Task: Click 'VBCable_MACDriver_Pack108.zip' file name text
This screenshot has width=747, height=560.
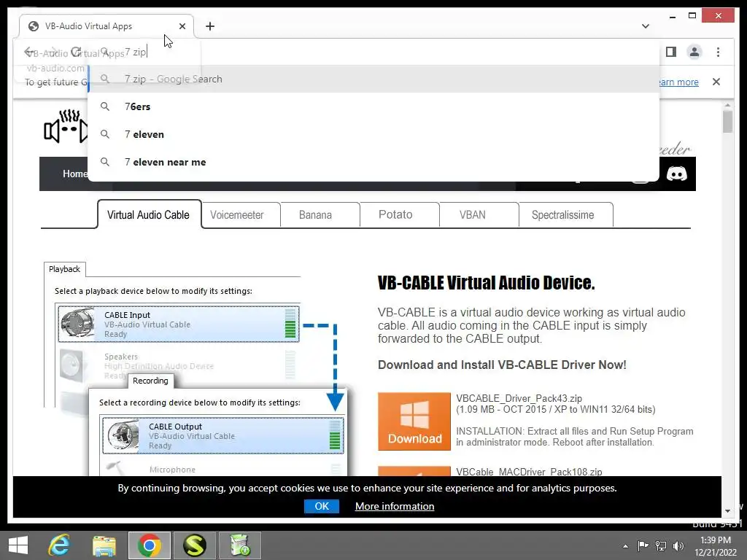Action: point(529,472)
